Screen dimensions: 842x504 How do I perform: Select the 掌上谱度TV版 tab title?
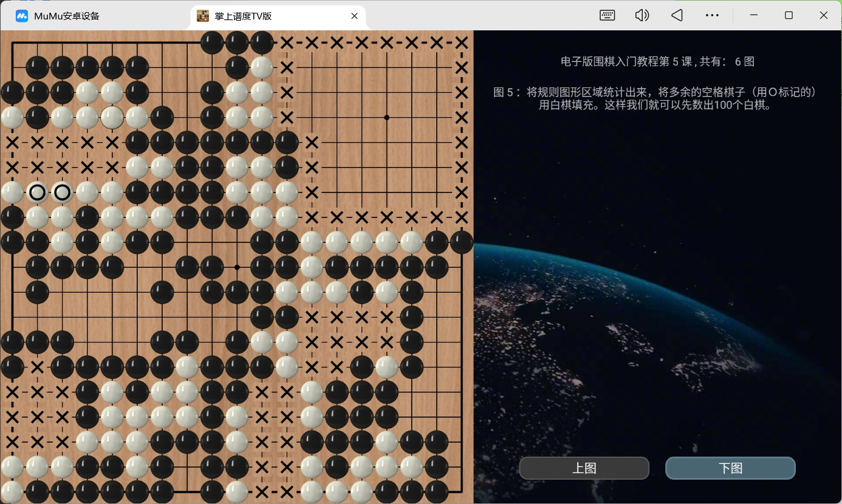243,16
